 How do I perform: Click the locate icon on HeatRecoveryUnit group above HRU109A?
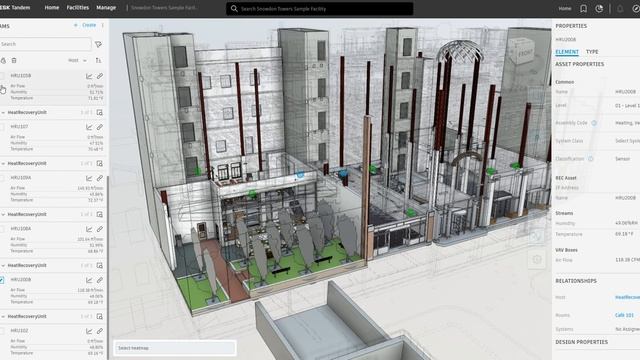click(100, 163)
